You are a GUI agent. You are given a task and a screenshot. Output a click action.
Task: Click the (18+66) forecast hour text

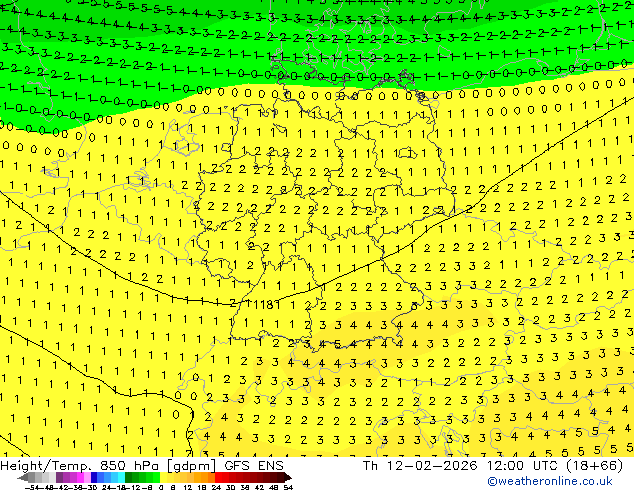[594, 466]
